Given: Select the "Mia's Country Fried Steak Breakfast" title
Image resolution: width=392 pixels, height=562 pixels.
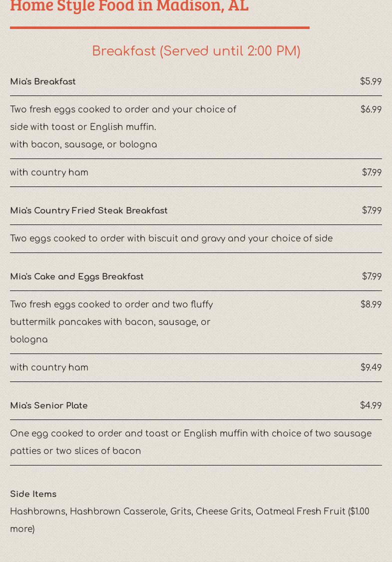Looking at the screenshot, I should pyautogui.click(x=89, y=210).
